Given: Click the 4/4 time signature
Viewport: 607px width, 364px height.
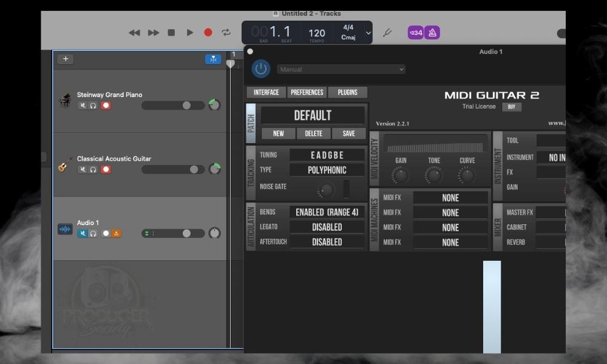Looking at the screenshot, I should click(x=348, y=27).
